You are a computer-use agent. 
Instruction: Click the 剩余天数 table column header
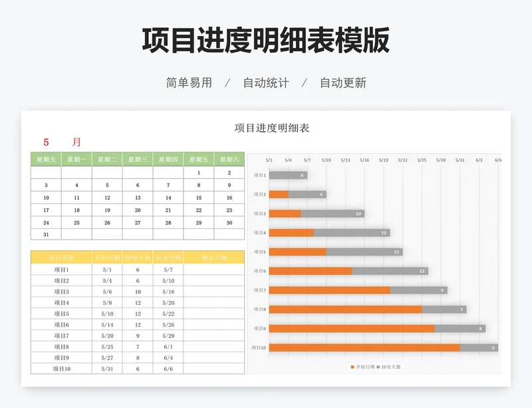pos(214,258)
